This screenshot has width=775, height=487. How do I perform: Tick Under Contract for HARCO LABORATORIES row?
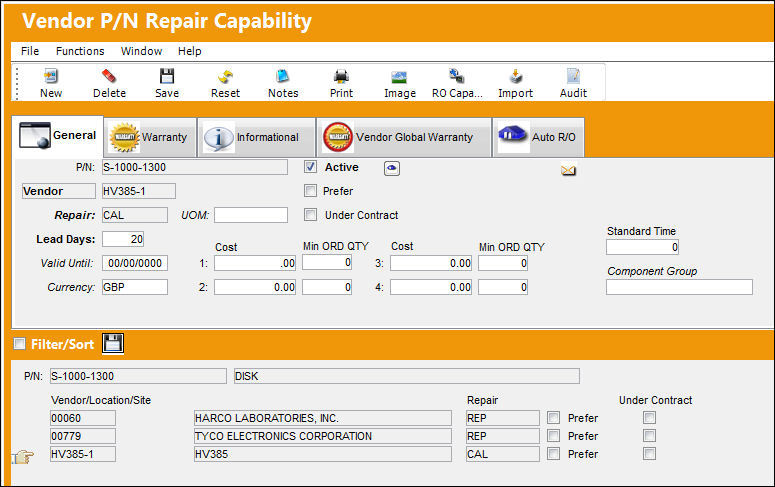click(649, 418)
